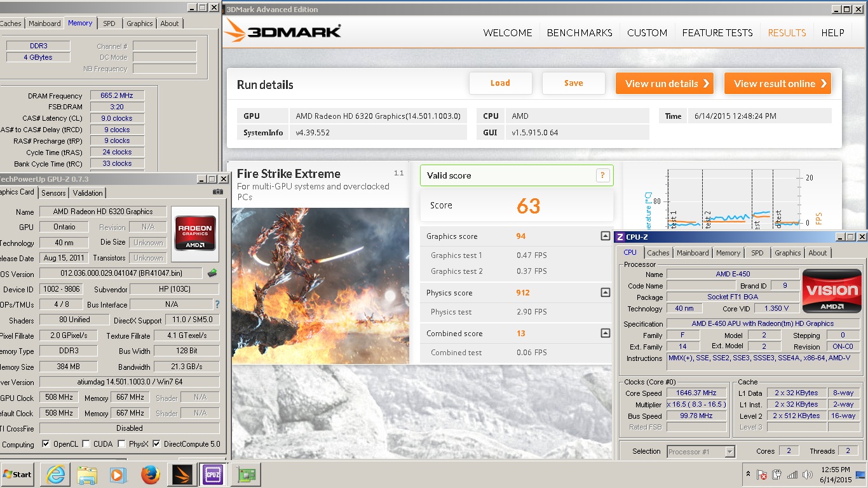Image resolution: width=868 pixels, height=488 pixels.
Task: Open Caches tab in bottom-right CPU-Z
Action: point(658,253)
